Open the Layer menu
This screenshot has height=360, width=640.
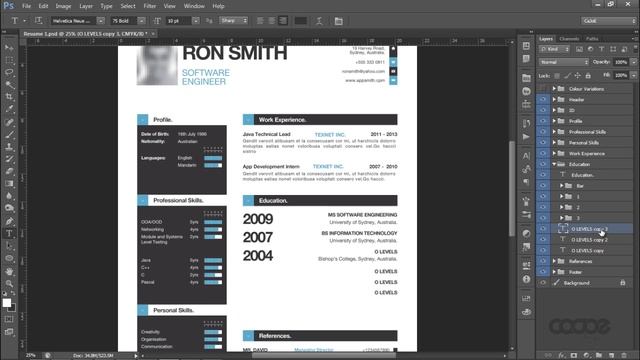(x=86, y=6)
